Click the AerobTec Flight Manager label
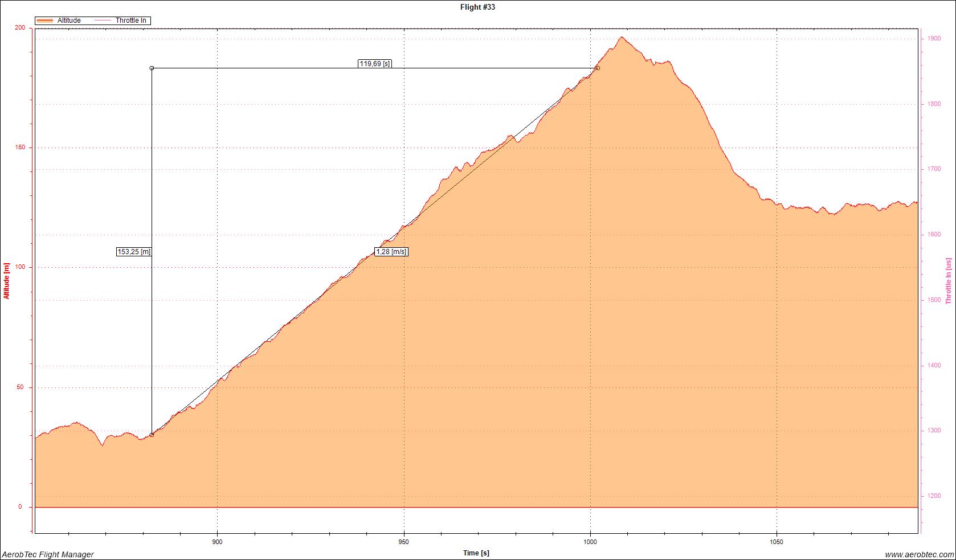This screenshot has height=560, width=956. [x=48, y=554]
